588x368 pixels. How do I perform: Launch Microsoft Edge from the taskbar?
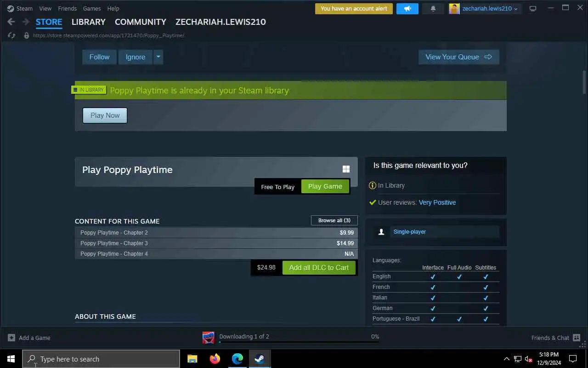pyautogui.click(x=237, y=359)
